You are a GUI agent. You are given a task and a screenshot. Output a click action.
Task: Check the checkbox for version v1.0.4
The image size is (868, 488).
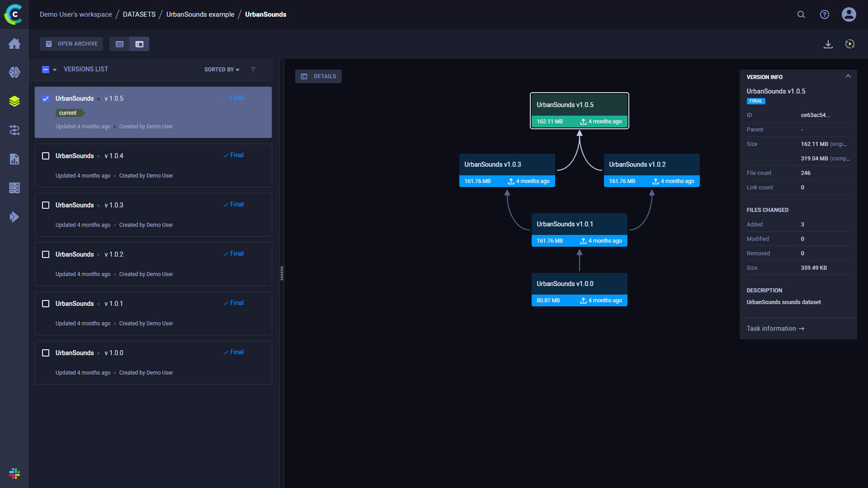[x=46, y=156]
